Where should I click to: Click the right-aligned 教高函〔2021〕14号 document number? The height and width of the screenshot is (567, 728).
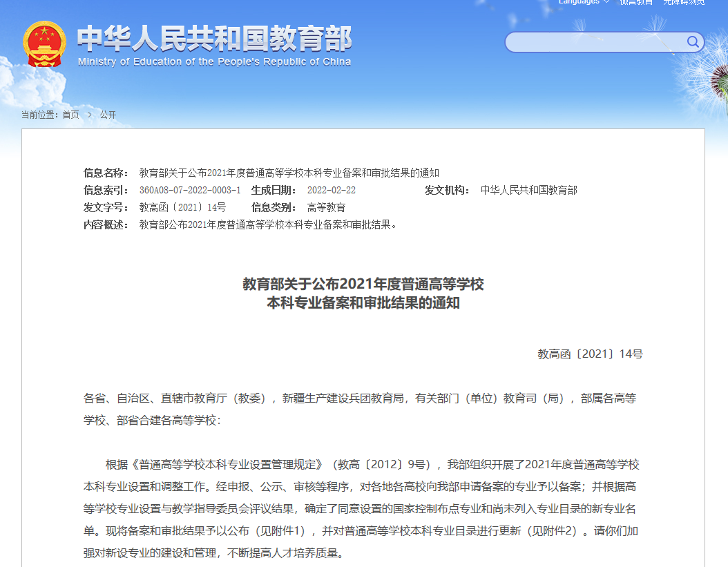[x=590, y=354]
